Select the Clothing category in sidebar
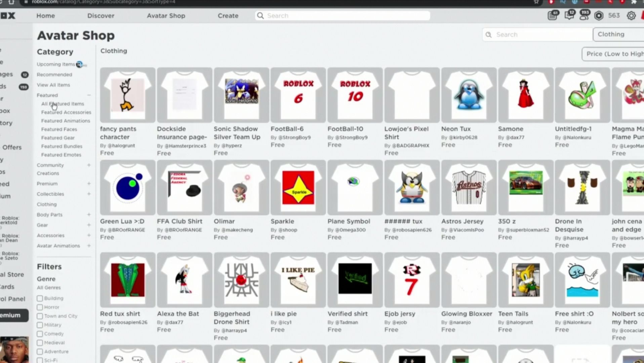Screen dimensions: 644x363 (x=47, y=204)
